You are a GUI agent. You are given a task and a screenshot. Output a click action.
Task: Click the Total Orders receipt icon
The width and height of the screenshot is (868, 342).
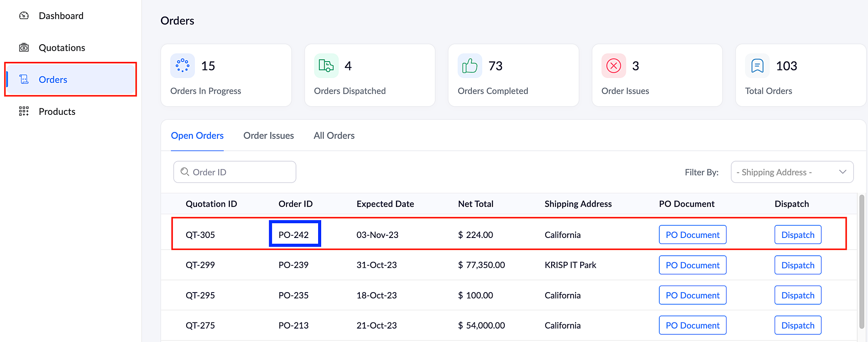pos(757,66)
